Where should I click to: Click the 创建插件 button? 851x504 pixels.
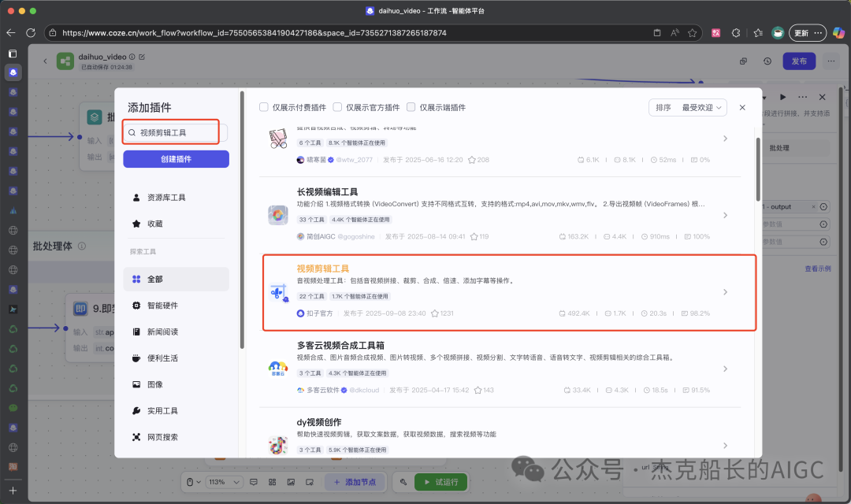tap(176, 159)
